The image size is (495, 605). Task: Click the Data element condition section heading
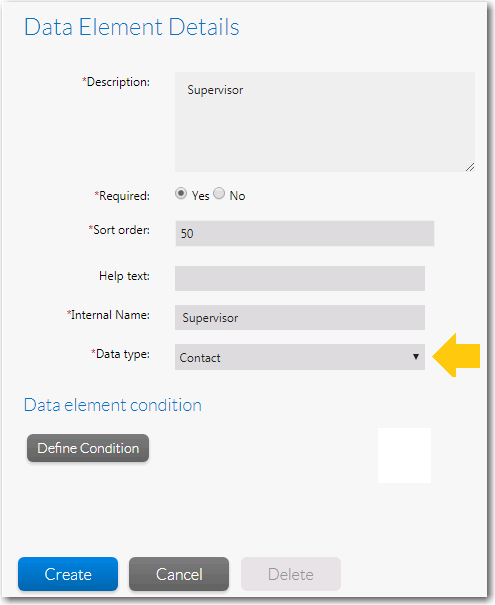click(113, 405)
